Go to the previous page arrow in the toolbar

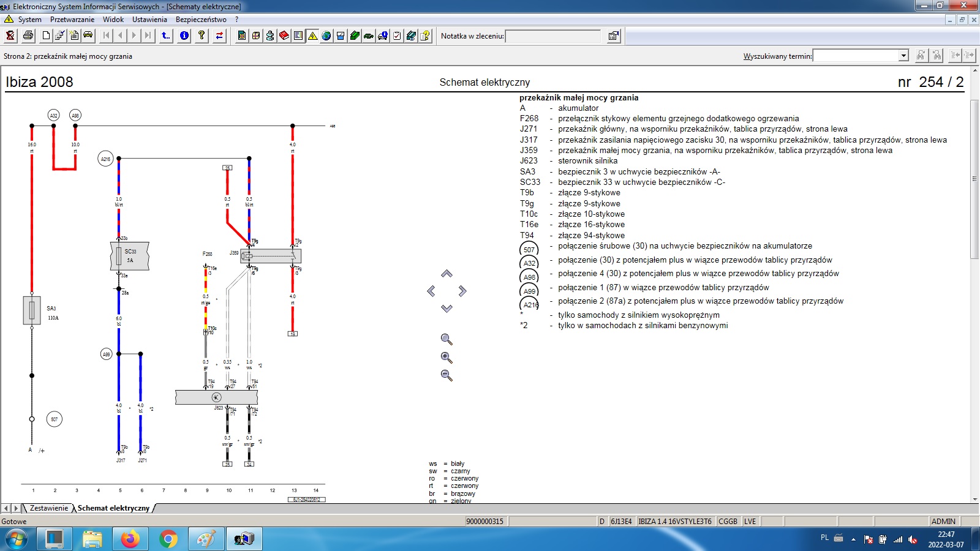[120, 36]
